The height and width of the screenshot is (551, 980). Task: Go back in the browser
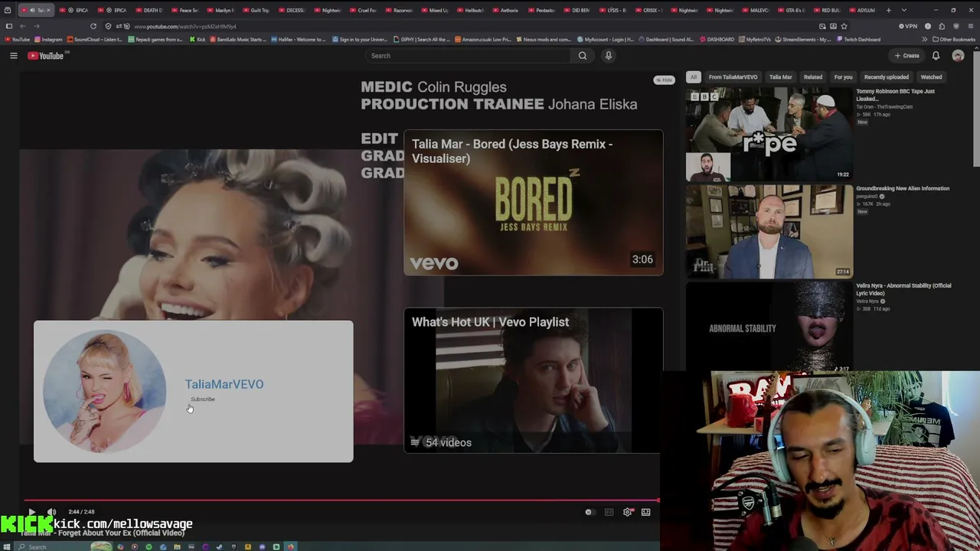tap(24, 26)
